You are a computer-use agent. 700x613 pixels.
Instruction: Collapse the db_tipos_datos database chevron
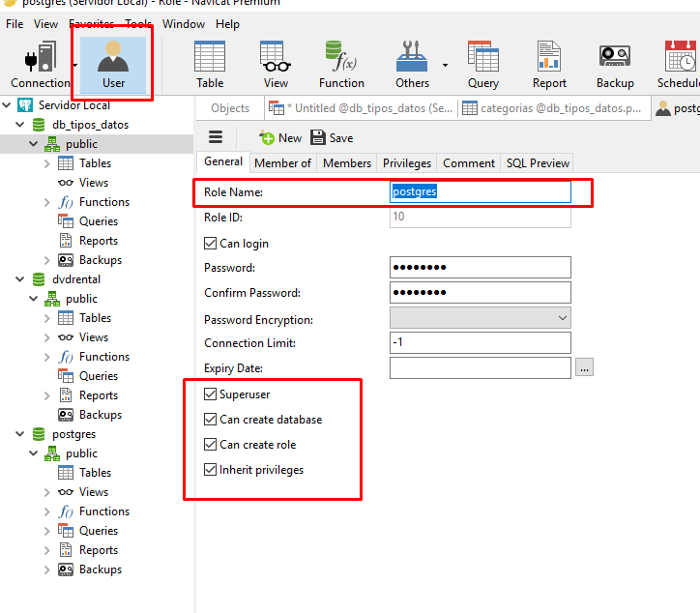point(20,125)
